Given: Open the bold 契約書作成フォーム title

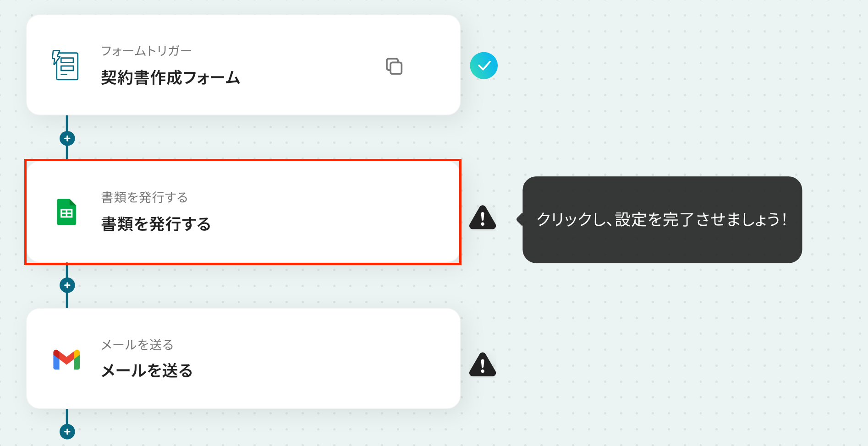Looking at the screenshot, I should 170,78.
